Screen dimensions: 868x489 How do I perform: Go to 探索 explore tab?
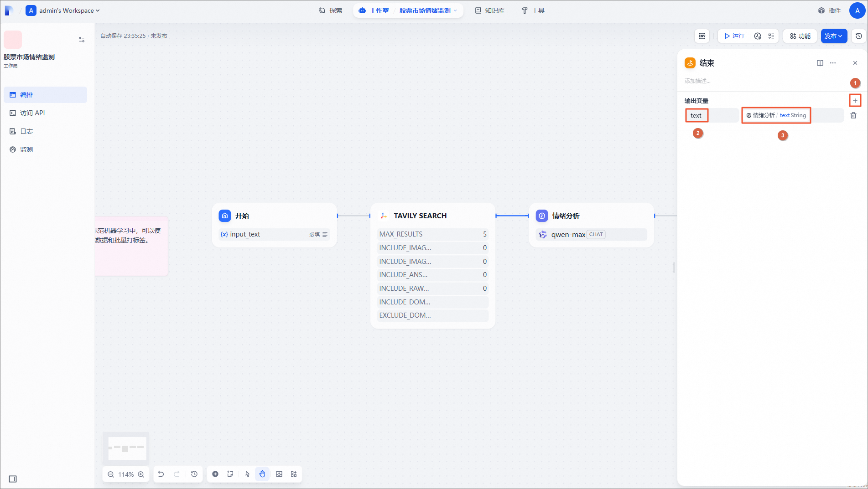click(x=331, y=10)
